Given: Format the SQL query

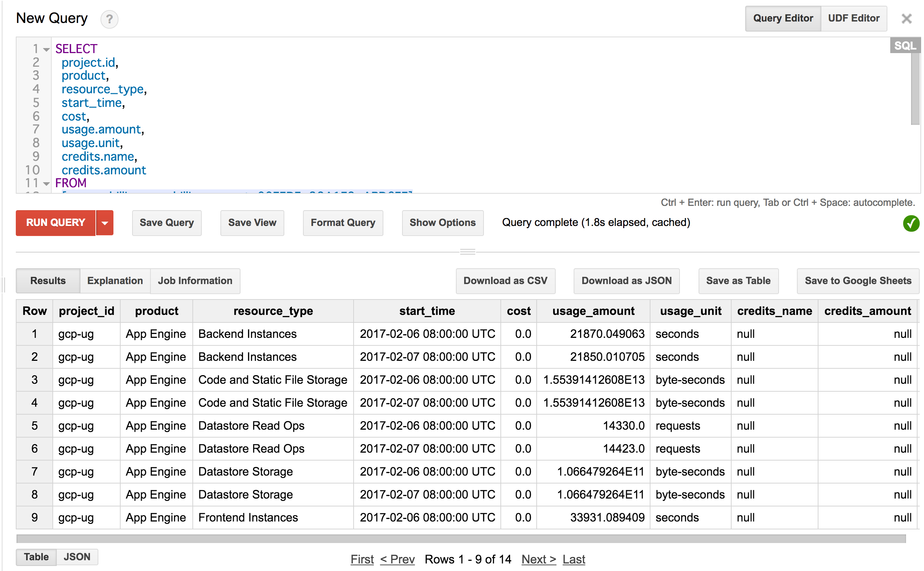Looking at the screenshot, I should click(342, 223).
